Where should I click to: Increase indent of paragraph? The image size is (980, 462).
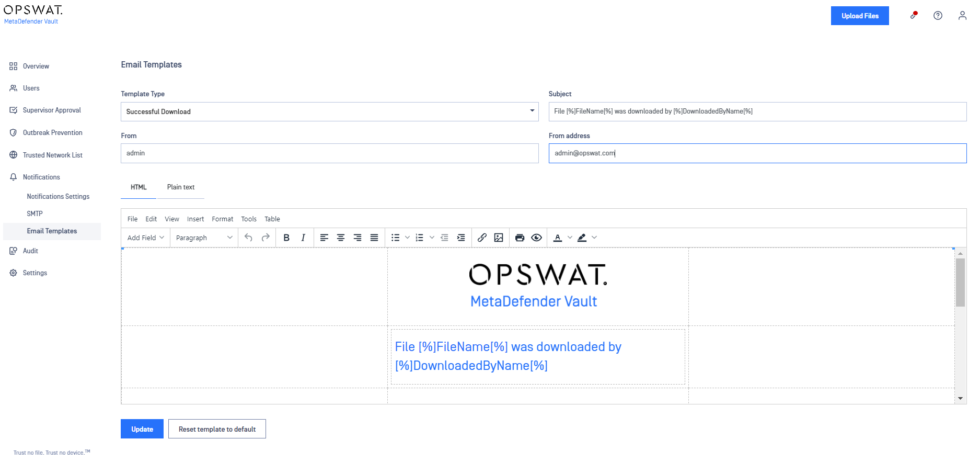461,238
